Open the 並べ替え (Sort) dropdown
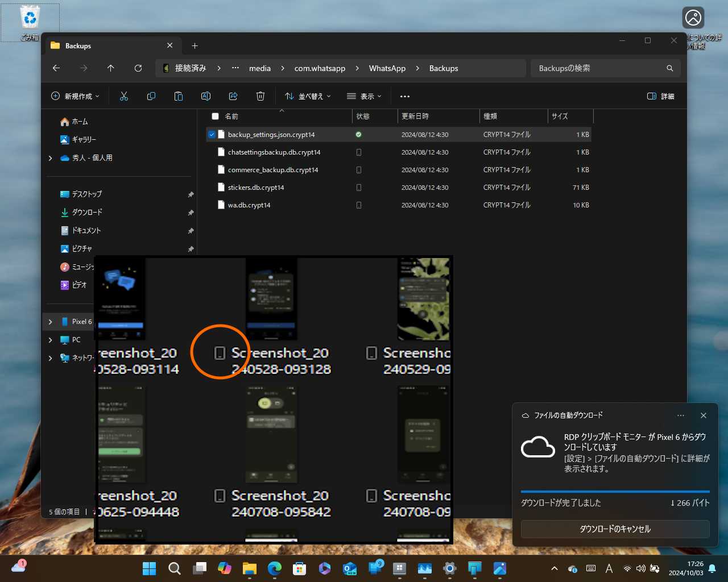Image resolution: width=728 pixels, height=582 pixels. pos(308,96)
